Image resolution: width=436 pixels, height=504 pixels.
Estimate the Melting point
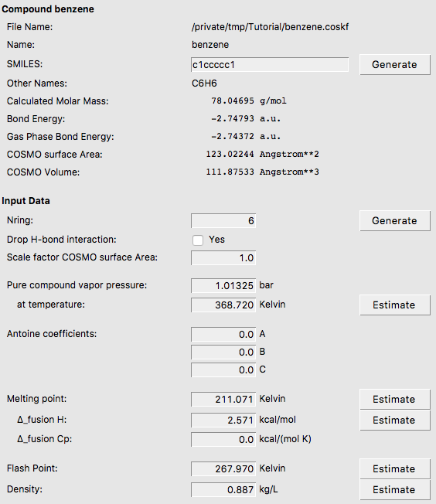(x=394, y=399)
